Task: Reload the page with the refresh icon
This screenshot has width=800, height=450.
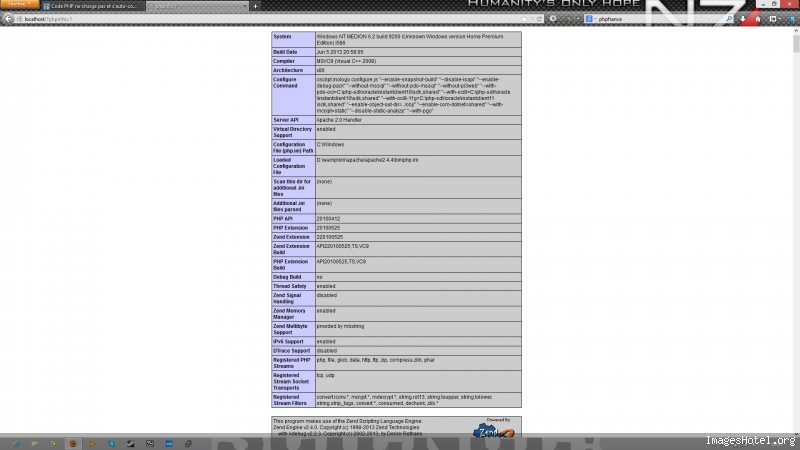Action: tap(539, 19)
